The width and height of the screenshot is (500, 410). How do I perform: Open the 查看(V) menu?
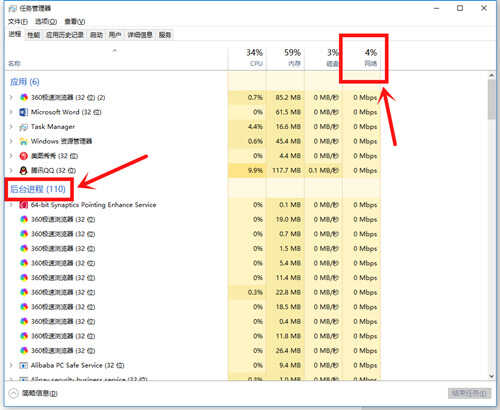tap(75, 22)
